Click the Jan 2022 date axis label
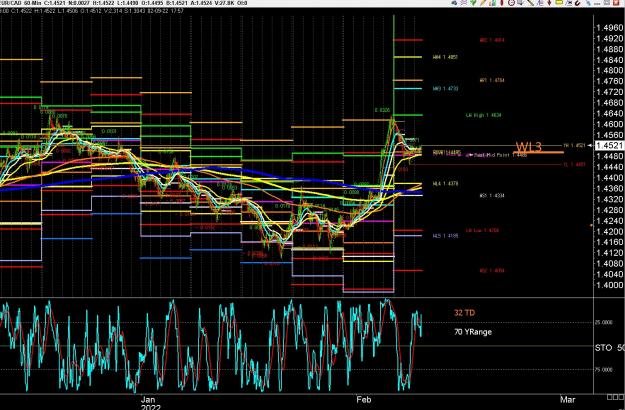This screenshot has width=625, height=410. [150, 403]
